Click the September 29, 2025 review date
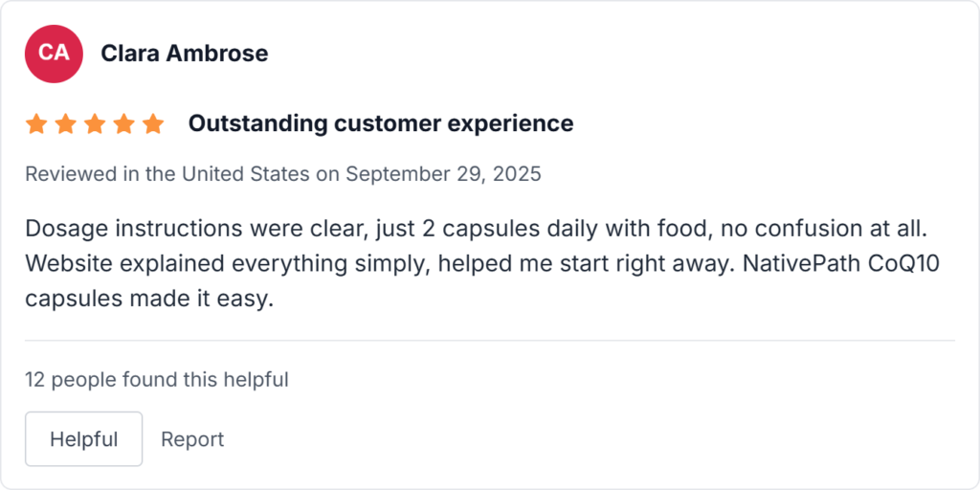980x490 pixels. tap(443, 174)
